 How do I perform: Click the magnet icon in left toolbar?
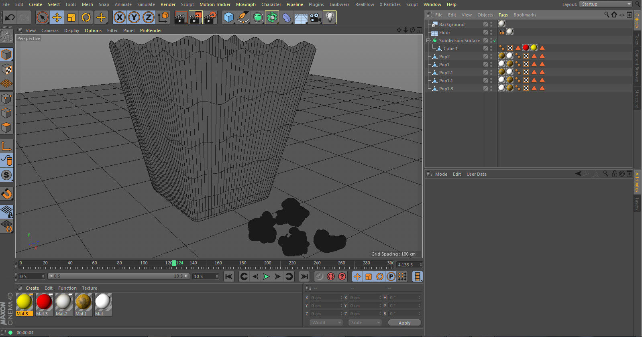click(7, 193)
